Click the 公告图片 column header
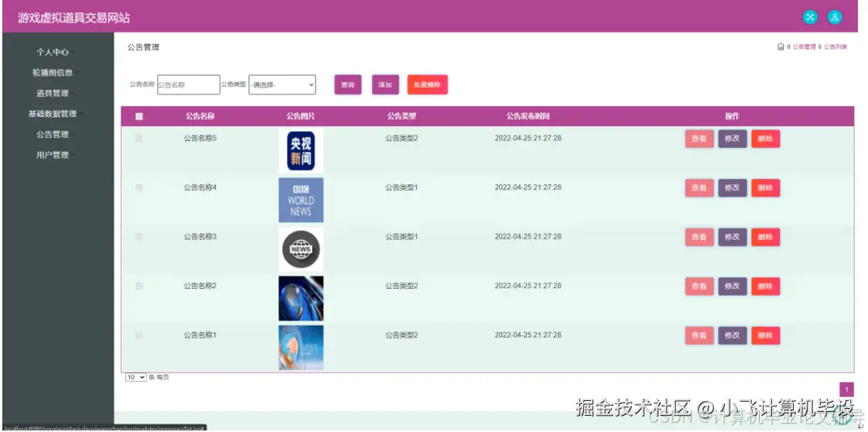This screenshot has height=432, width=868. point(301,116)
